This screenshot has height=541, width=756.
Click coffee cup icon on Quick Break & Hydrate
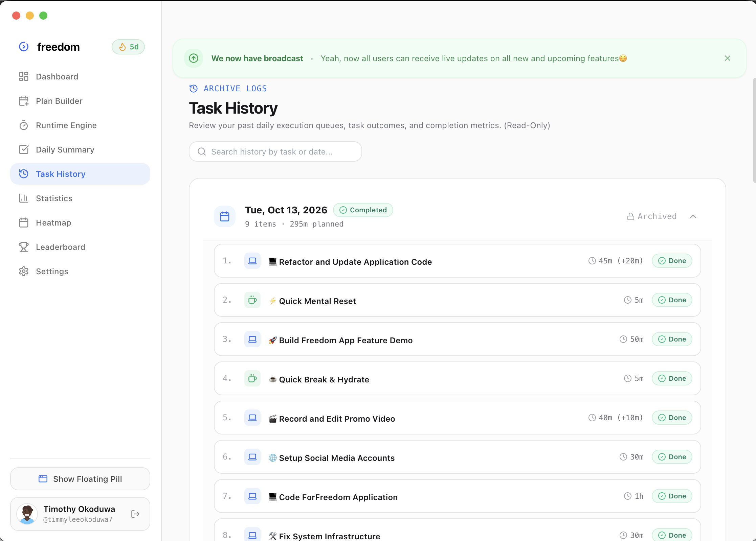252,378
